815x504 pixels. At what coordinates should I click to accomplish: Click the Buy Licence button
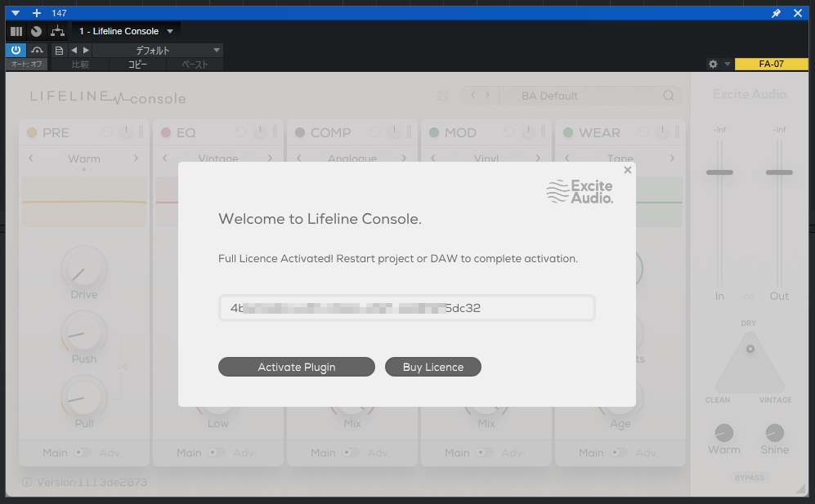pos(433,367)
